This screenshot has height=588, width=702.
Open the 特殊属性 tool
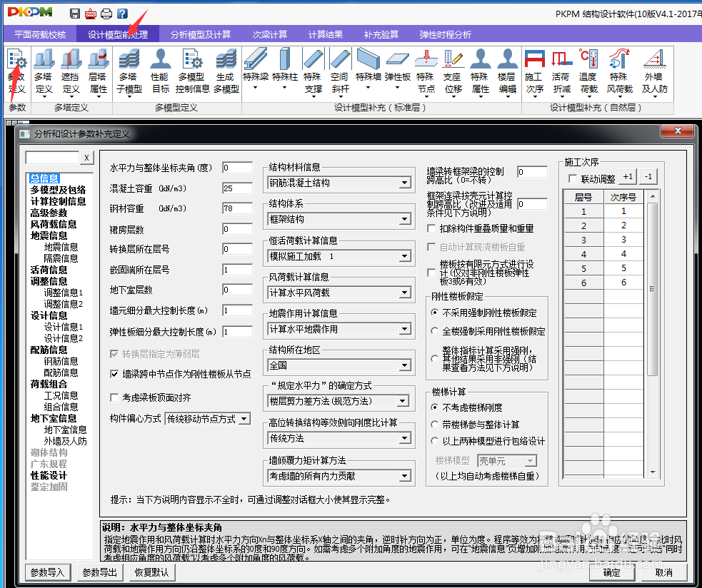[480, 73]
